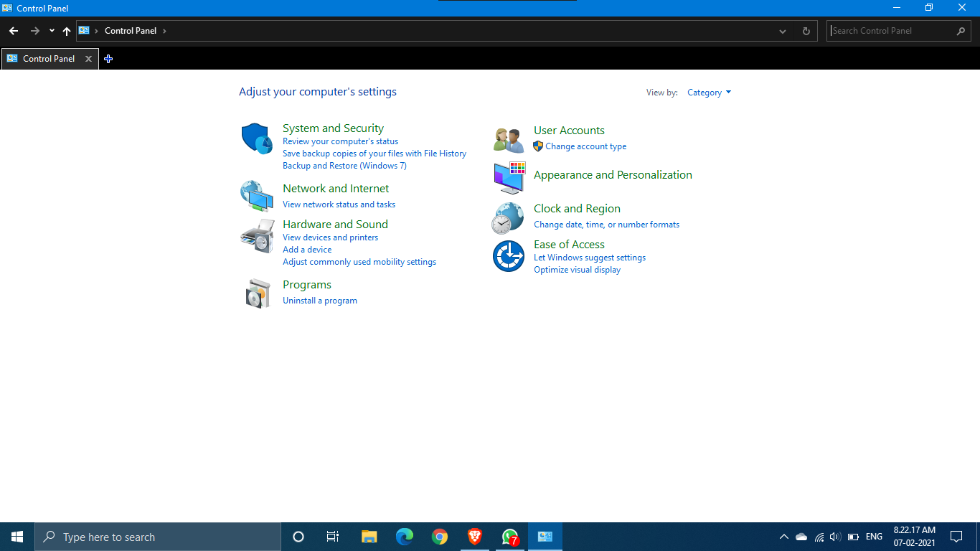Open the Wi-Fi network tray icon
The image size is (980, 551).
(819, 537)
